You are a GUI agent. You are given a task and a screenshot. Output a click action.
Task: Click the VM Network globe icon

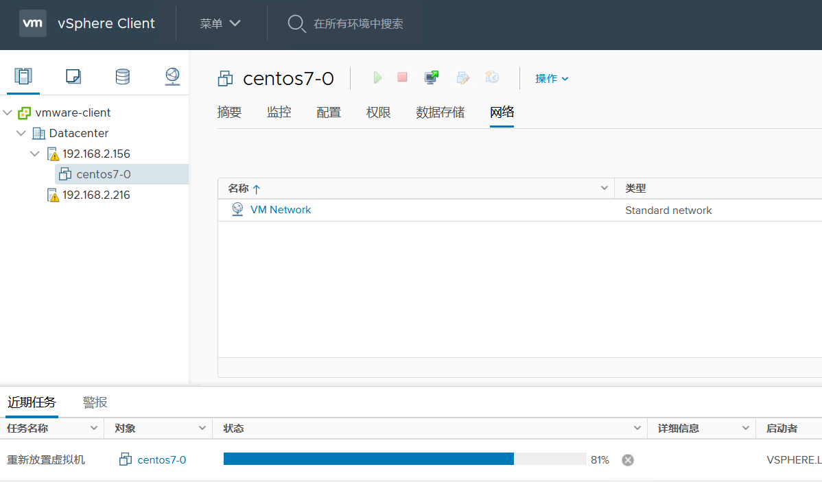[237, 210]
